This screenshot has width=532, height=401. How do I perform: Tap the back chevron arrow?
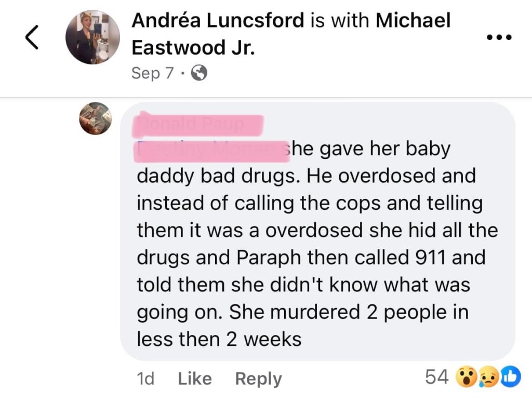[32, 38]
